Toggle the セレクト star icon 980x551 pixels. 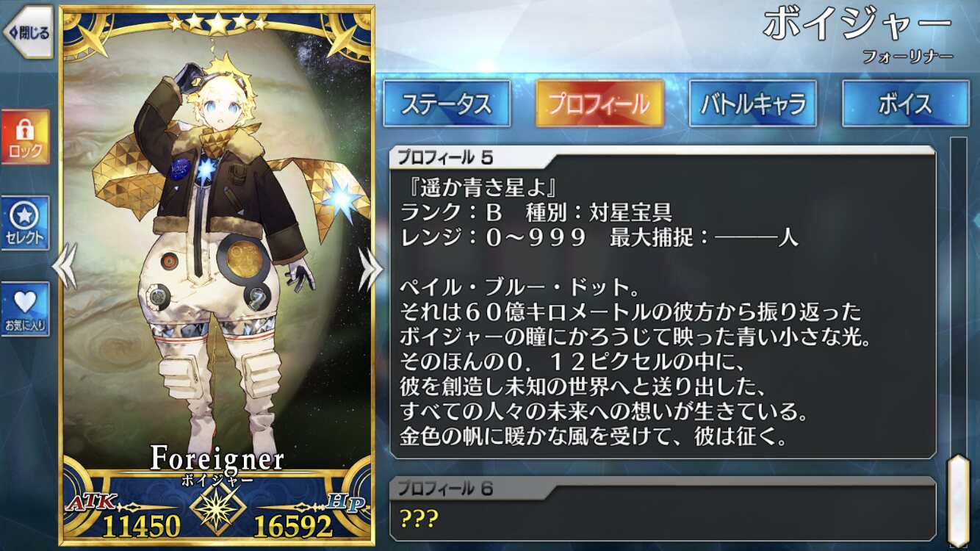26,223
